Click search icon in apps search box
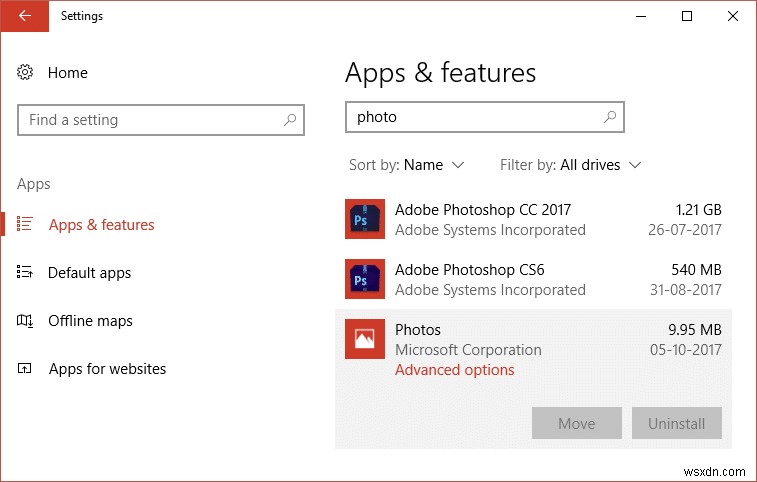 (x=610, y=117)
